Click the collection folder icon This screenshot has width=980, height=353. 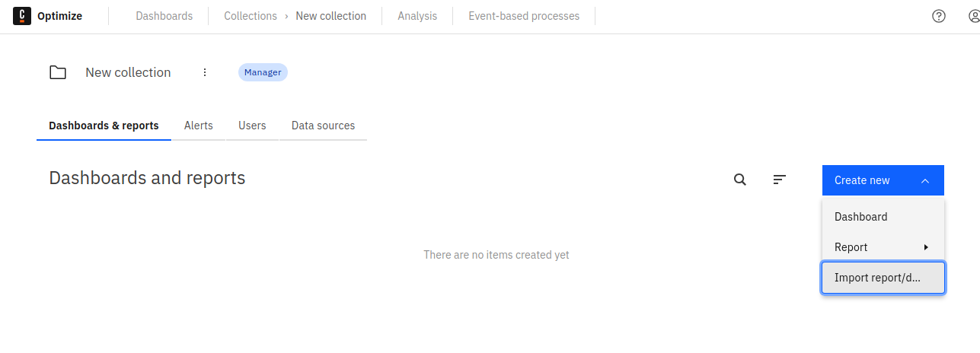[58, 72]
